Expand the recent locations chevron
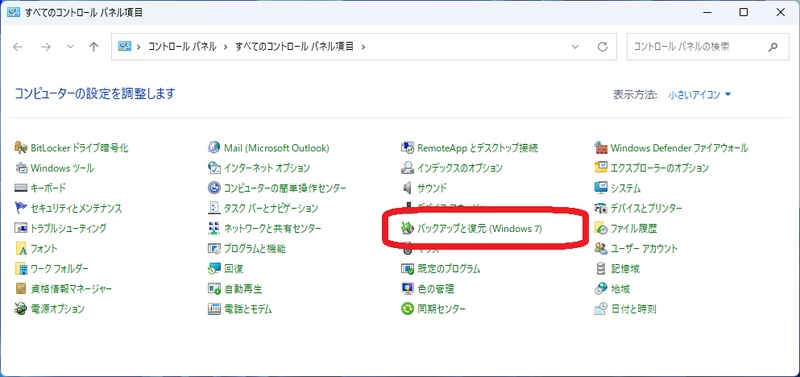This screenshot has height=377, width=800. (x=70, y=47)
